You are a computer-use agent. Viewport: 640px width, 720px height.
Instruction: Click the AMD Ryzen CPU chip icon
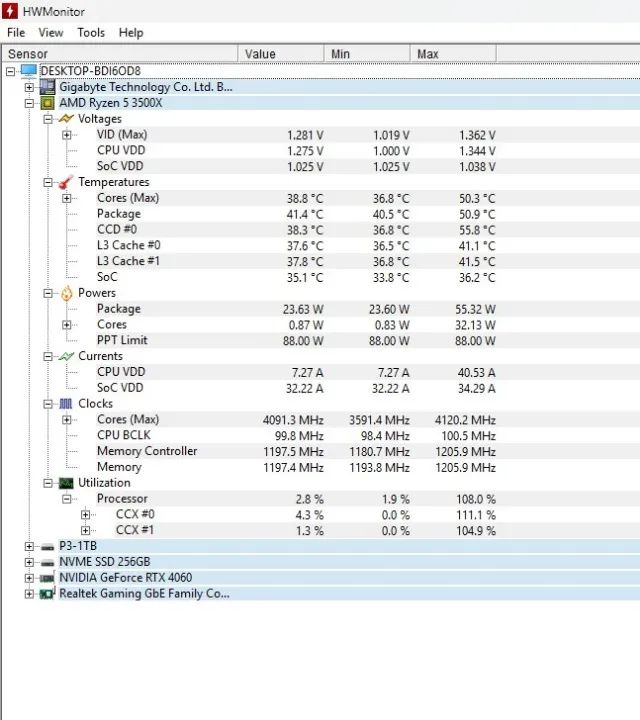point(47,103)
